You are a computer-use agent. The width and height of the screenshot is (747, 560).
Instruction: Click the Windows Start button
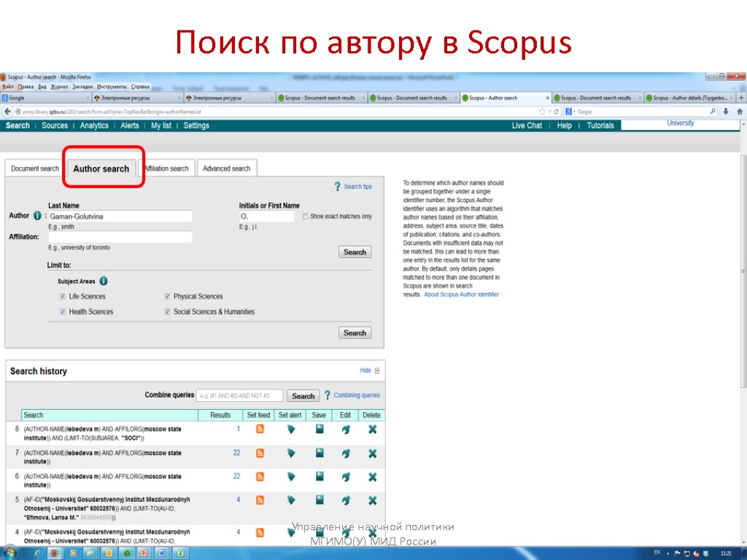click(x=9, y=553)
